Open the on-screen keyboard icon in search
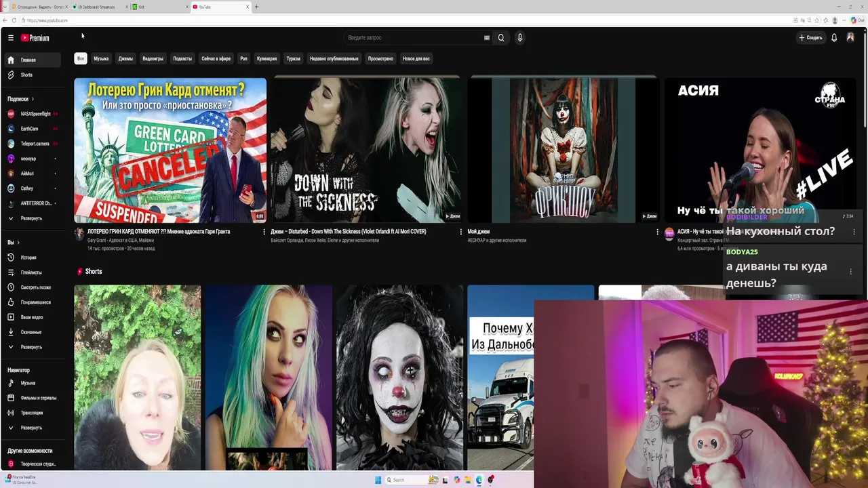 point(486,38)
